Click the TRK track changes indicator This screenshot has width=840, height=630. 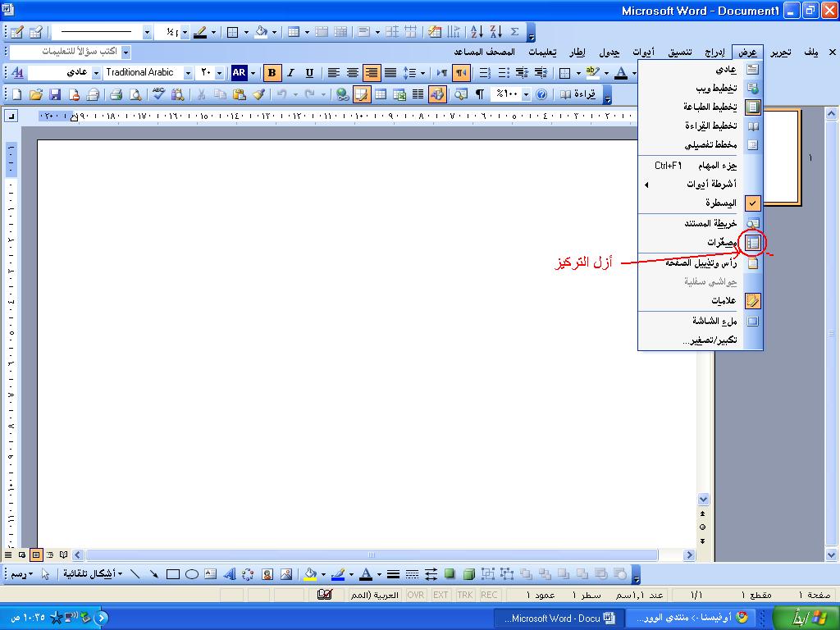point(464,595)
